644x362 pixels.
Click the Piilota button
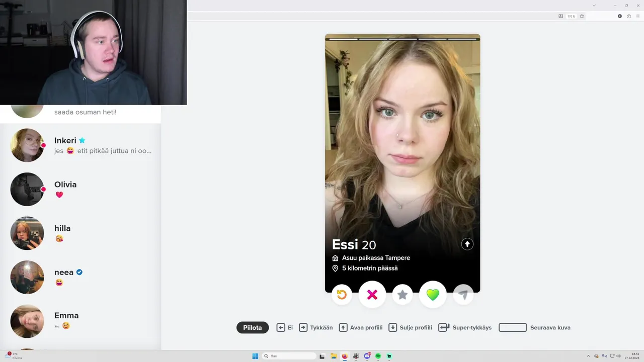point(253,327)
